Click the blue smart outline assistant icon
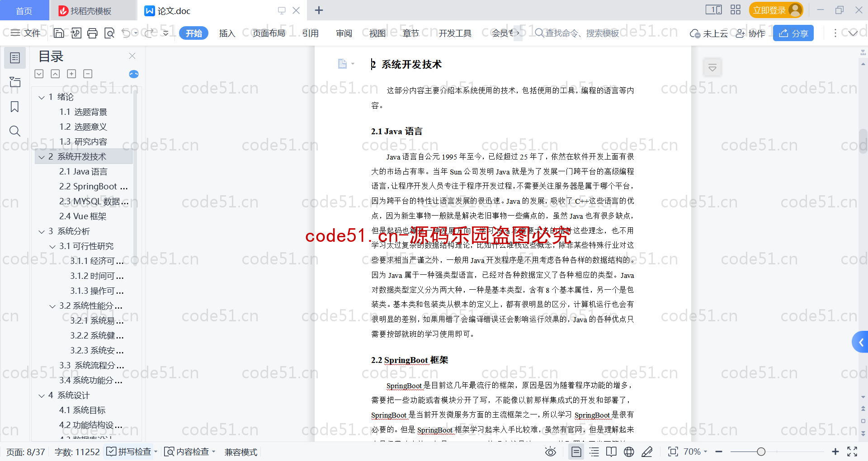The height and width of the screenshot is (461, 868). pyautogui.click(x=134, y=74)
